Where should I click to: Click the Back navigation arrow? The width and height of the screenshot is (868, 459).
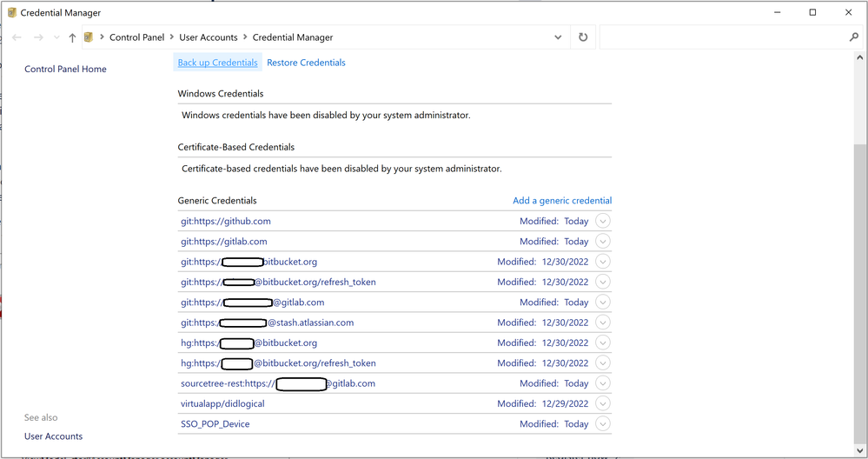point(17,37)
